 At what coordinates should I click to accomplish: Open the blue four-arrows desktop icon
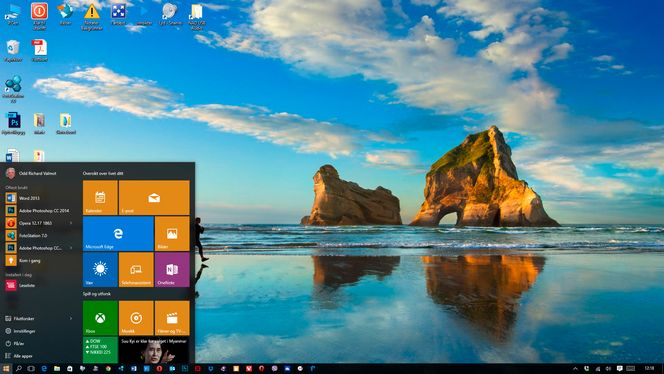(x=118, y=14)
